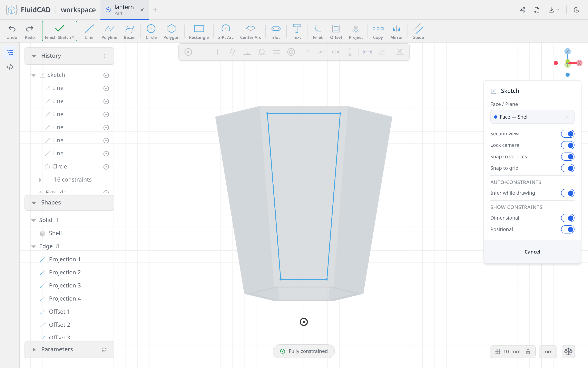Screen dimensions: 588x368
Task: Toggle Positional constraints display
Action: tap(568, 229)
